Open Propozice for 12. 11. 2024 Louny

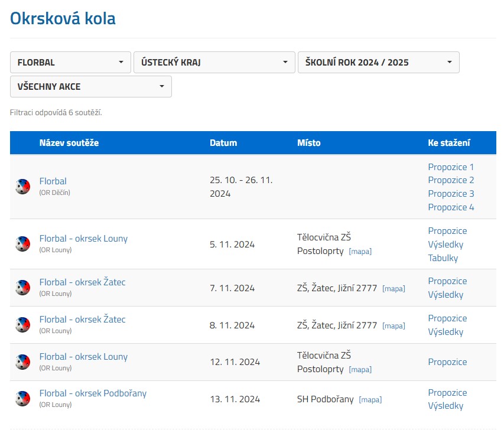pos(447,362)
